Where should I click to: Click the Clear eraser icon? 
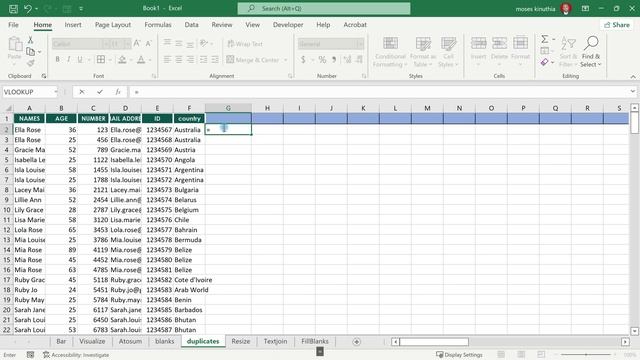[x=544, y=62]
